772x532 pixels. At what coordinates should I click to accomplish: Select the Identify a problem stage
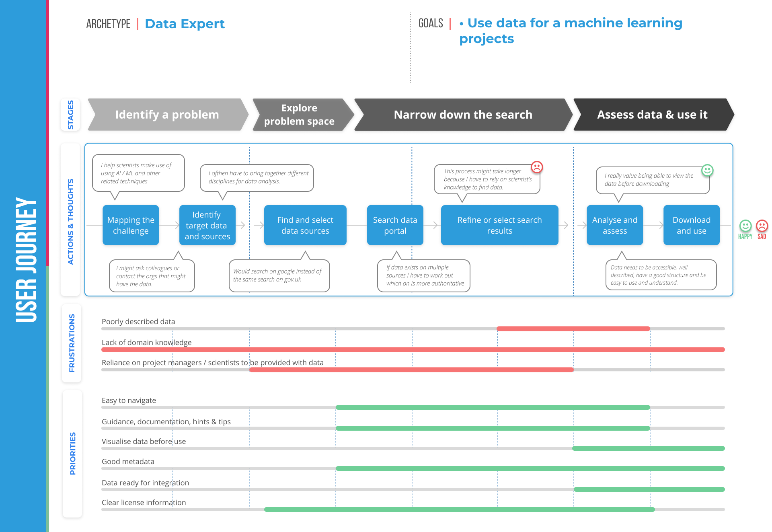point(167,115)
